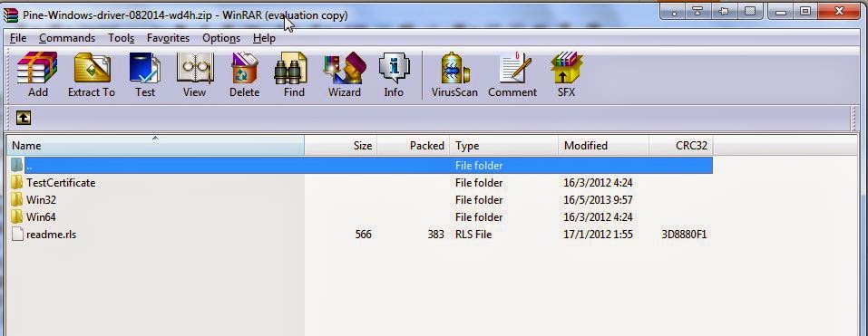Image resolution: width=868 pixels, height=336 pixels.
Task: Open the File menu
Action: coord(18,37)
